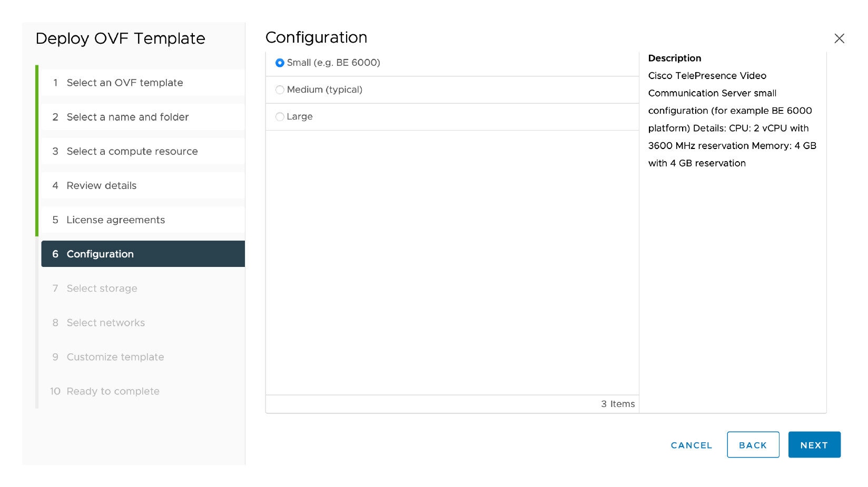
Task: Click the 3 Items count footer
Action: 618,404
